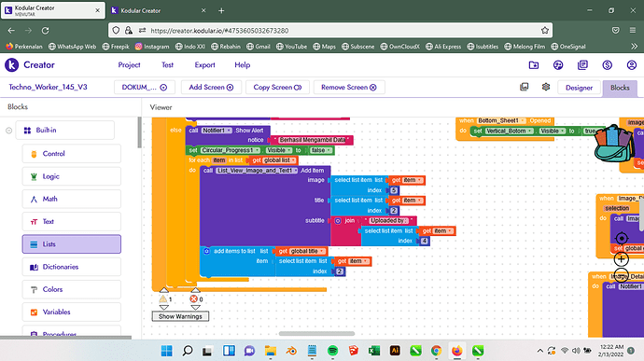Click the viewer horizontal scrollbar

pos(316,334)
